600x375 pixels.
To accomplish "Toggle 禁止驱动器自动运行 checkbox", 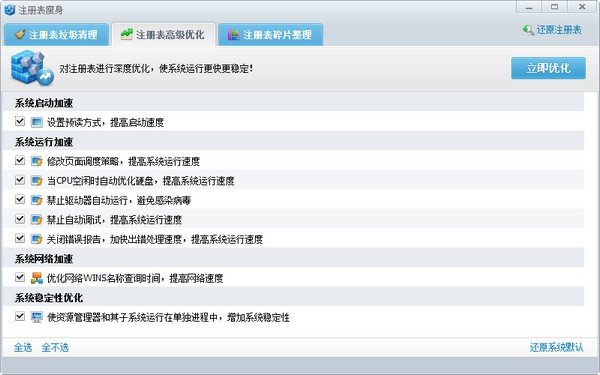I will point(20,199).
